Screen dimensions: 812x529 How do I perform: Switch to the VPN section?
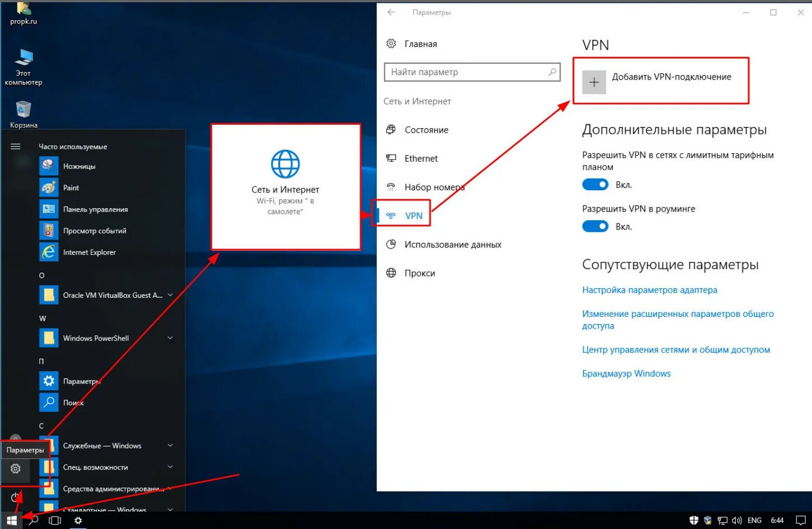(413, 215)
